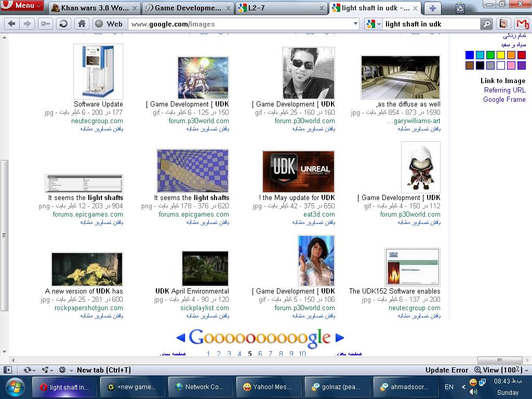This screenshot has width=532, height=399.
Task: Toggle the Opera panel sidebar button
Action: coord(7,370)
